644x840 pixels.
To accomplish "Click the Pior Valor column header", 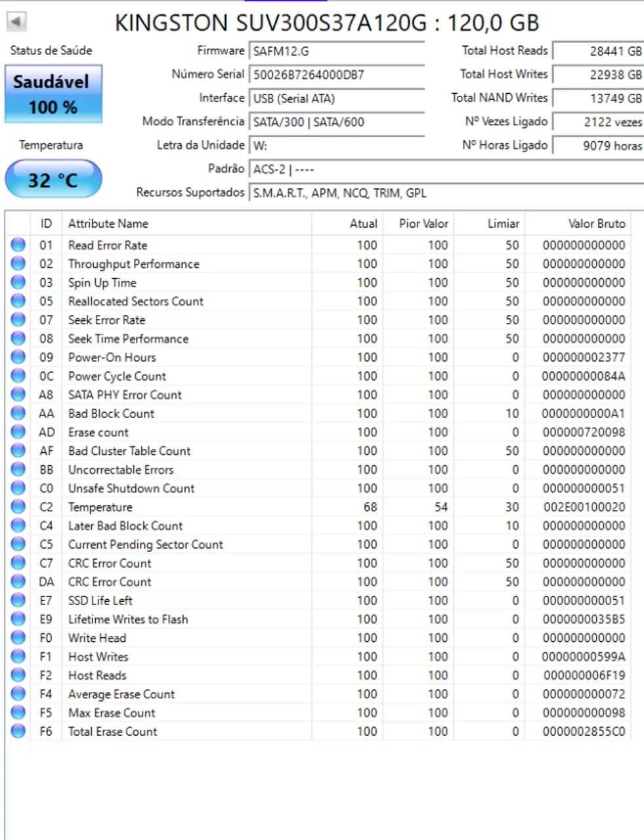I will (x=418, y=224).
